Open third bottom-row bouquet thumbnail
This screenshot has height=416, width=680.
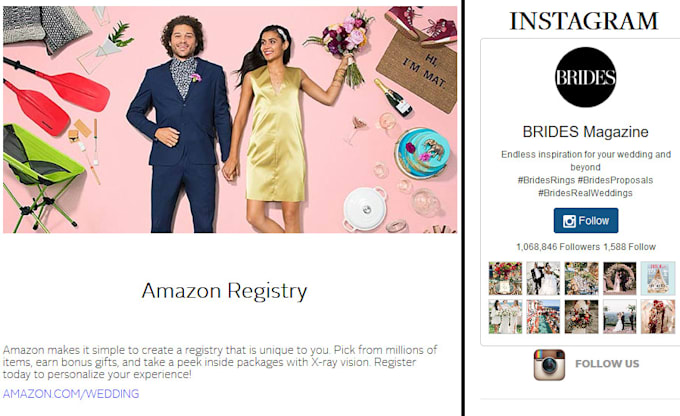(582, 317)
